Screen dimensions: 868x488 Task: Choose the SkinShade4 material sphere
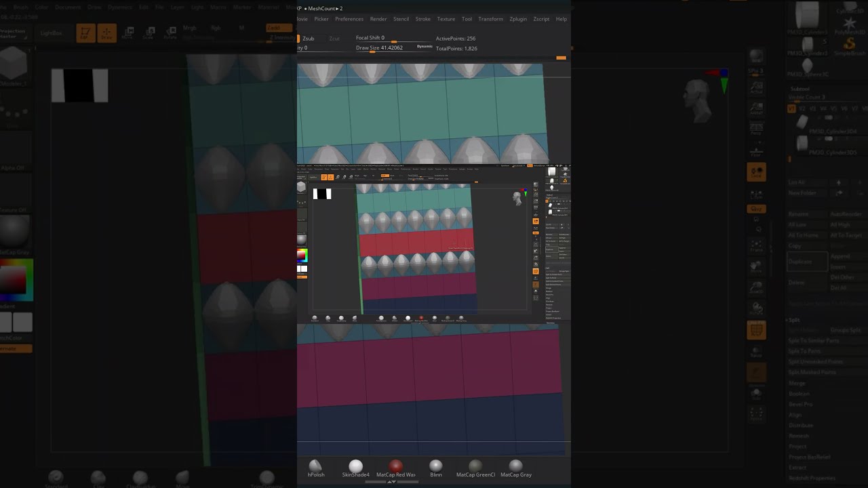[355, 466]
